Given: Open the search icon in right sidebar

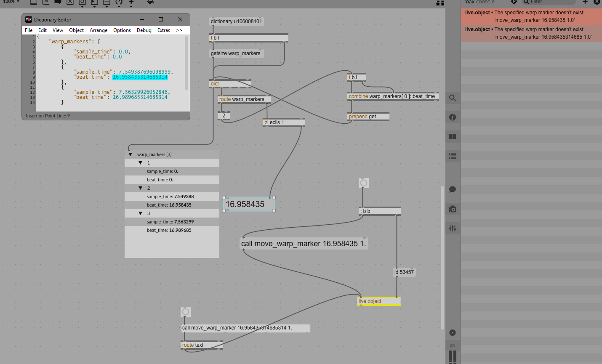Looking at the screenshot, I should tap(453, 98).
